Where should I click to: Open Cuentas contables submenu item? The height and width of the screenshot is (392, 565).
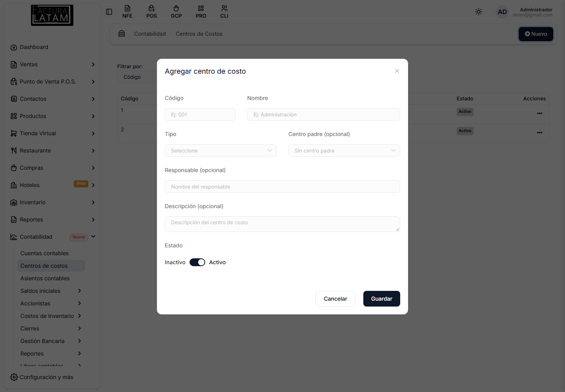click(x=45, y=253)
